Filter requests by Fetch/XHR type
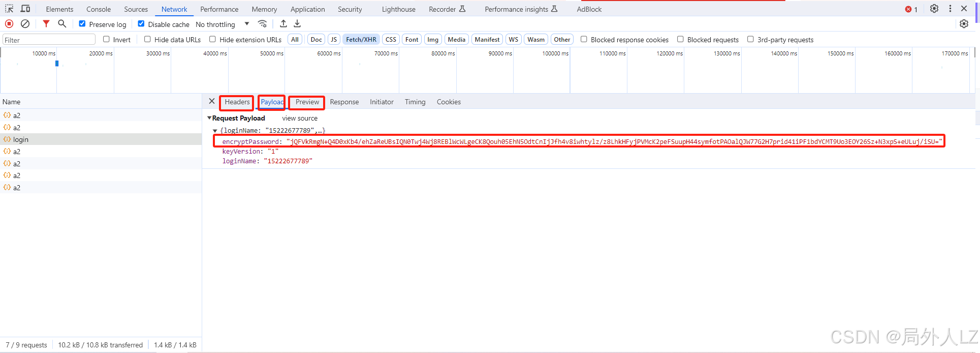The width and height of the screenshot is (980, 353). 361,39
